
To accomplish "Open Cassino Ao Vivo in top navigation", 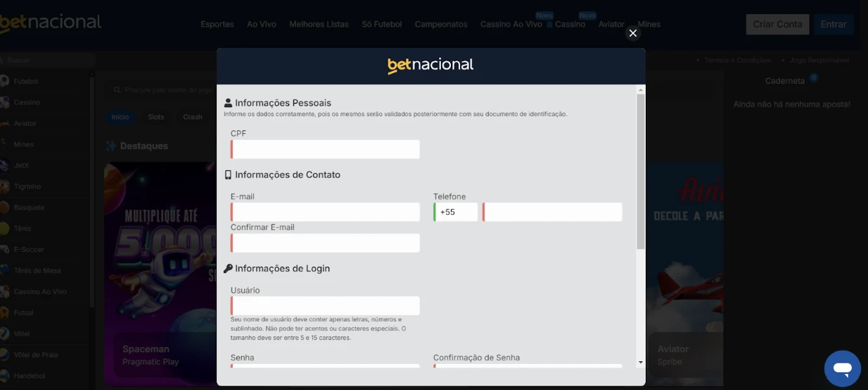I will 511,24.
